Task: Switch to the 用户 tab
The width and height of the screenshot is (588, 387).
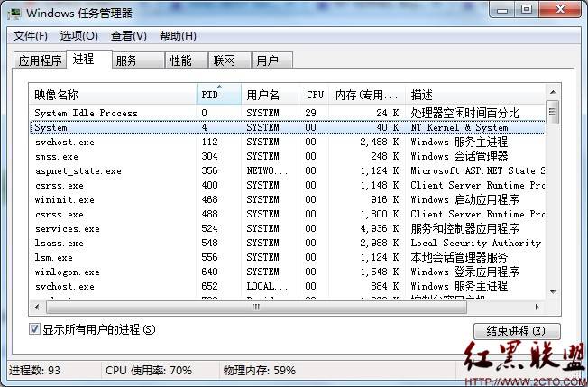Action: pos(267,60)
